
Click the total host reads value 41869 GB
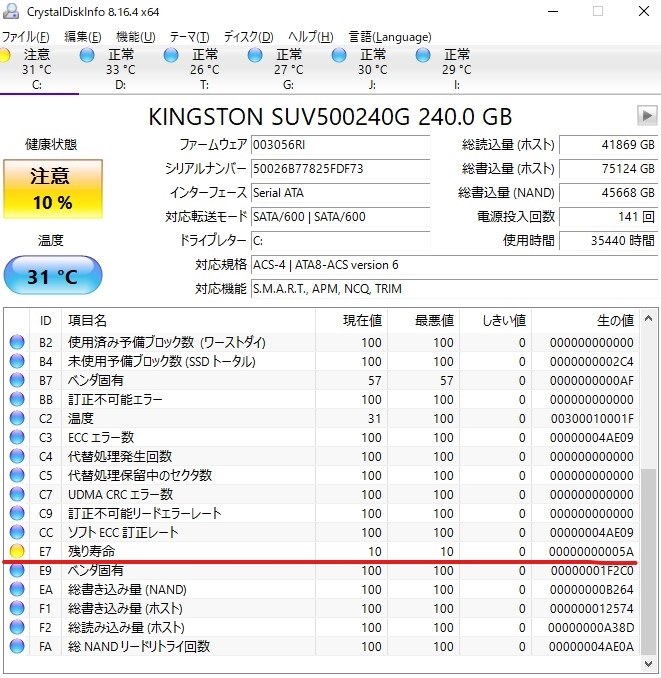coord(609,145)
